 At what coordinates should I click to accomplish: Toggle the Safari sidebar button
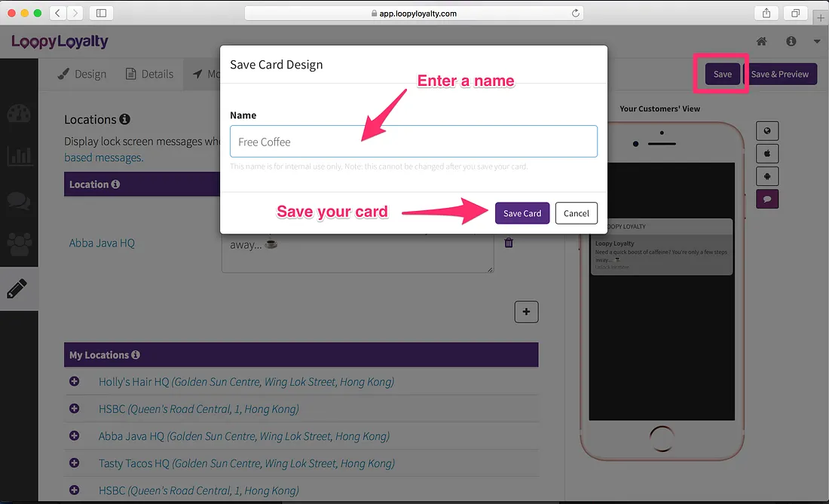click(x=101, y=13)
